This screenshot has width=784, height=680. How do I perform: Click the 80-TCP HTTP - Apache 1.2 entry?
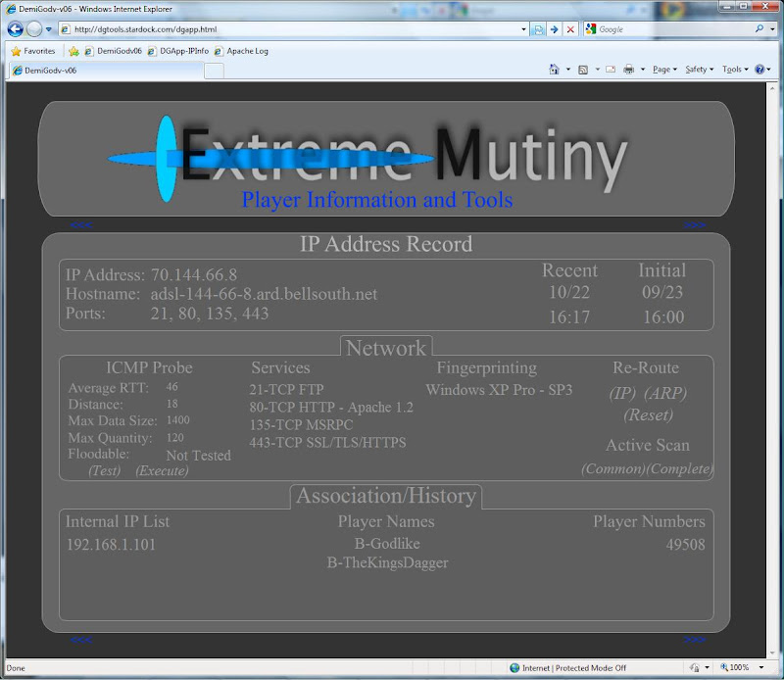[331, 408]
